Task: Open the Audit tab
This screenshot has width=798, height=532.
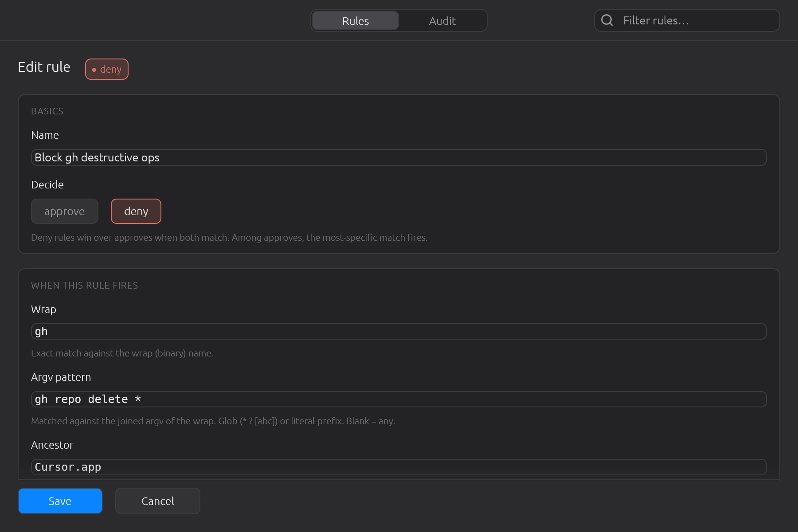Action: coord(442,21)
